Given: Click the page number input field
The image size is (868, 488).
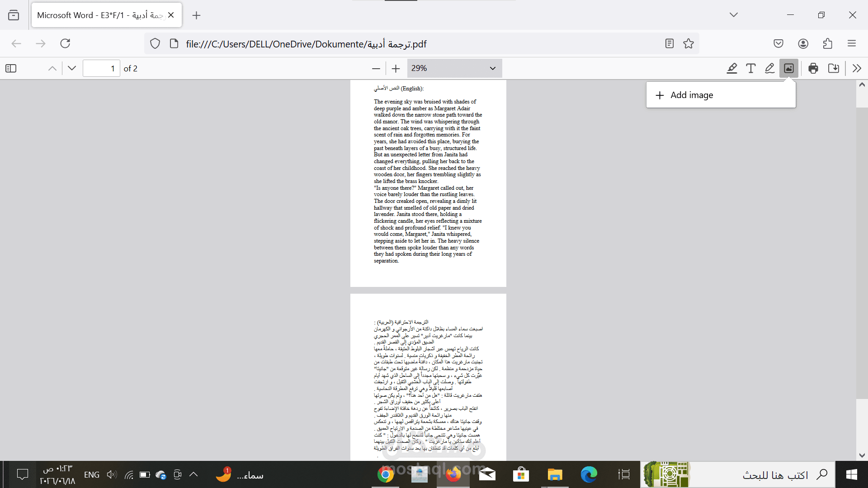Looking at the screenshot, I should pos(101,68).
